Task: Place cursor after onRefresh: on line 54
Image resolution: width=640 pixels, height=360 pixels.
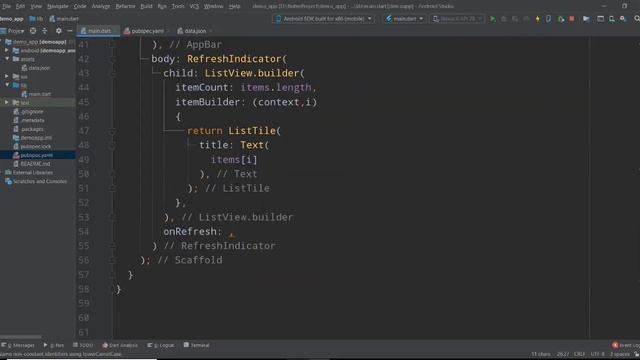Action: [x=223, y=231]
